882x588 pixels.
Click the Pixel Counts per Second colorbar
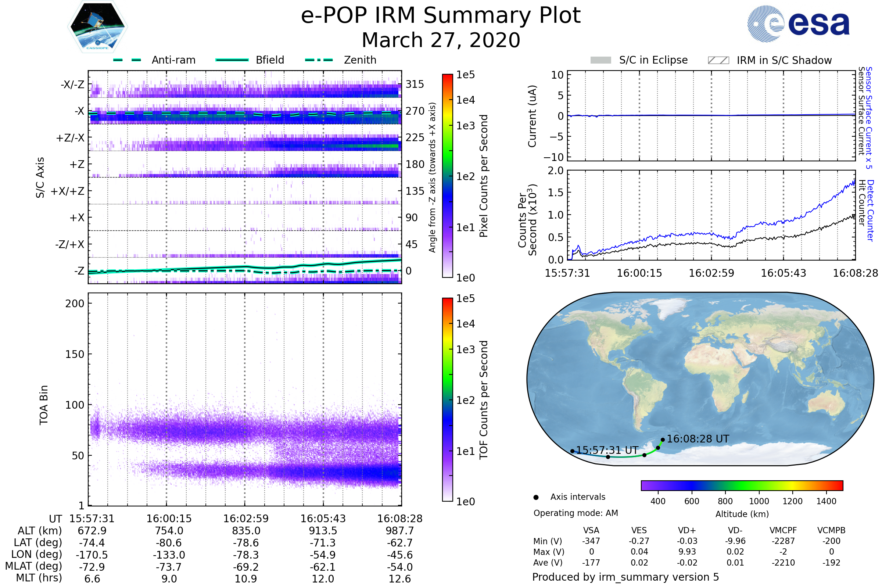coord(447,176)
